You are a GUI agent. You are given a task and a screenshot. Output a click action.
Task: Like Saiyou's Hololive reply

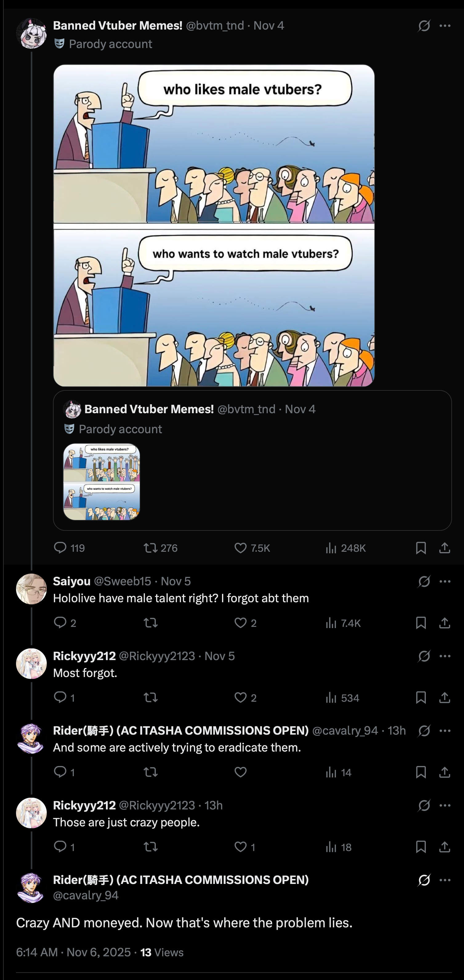(x=240, y=623)
